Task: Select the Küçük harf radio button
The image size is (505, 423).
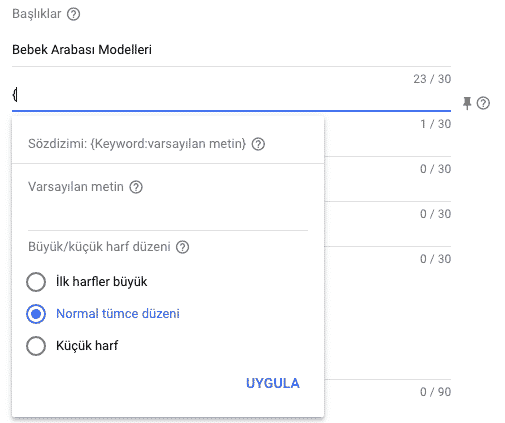Action: tap(36, 346)
